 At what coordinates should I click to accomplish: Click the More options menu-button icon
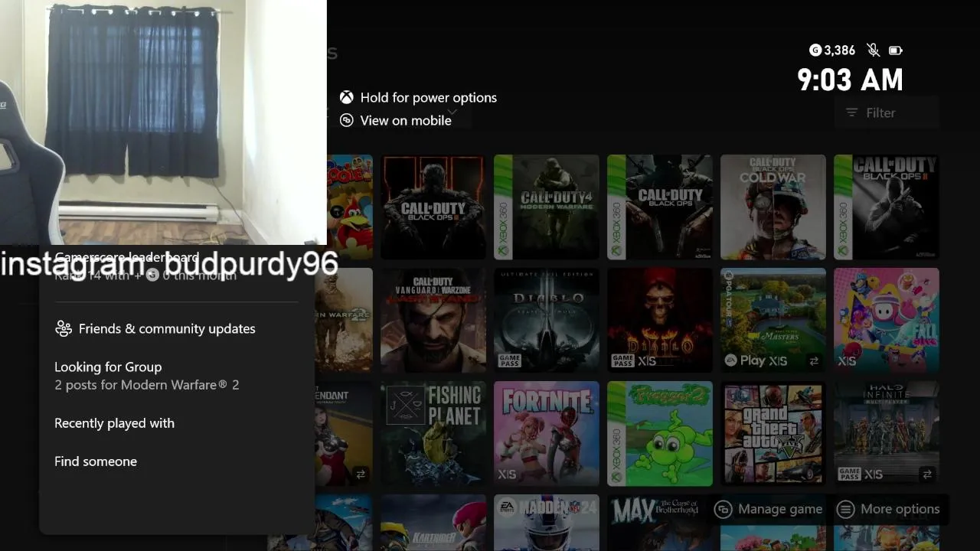coord(845,510)
